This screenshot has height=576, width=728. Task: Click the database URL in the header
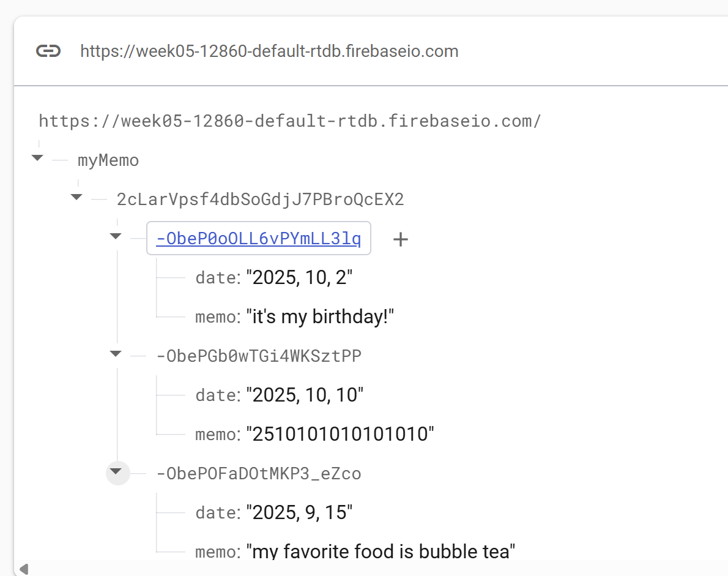pos(269,51)
